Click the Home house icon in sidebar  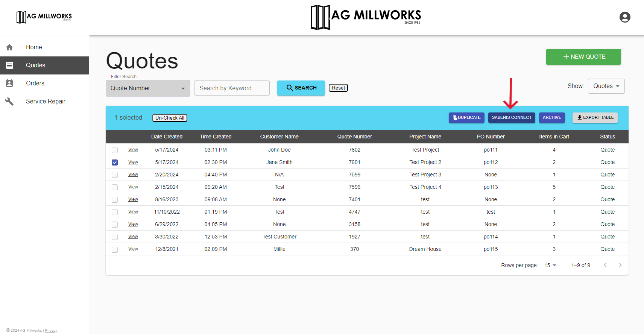[9, 47]
